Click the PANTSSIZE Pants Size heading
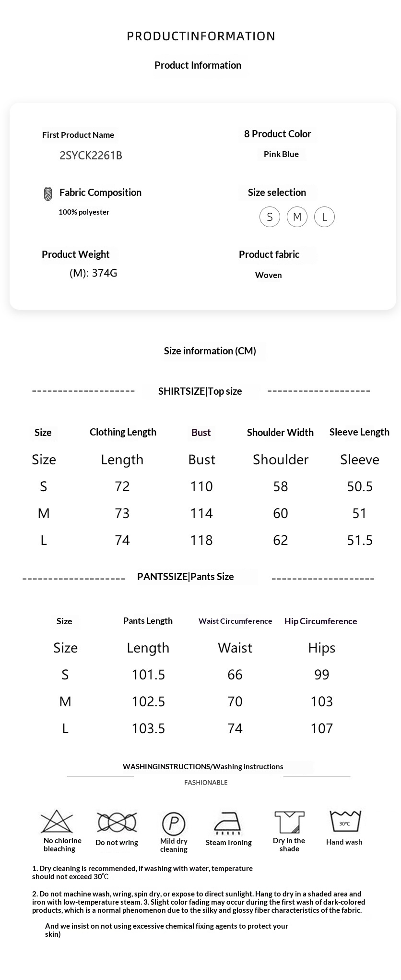Viewport: 401px width, 980px height. [x=186, y=577]
